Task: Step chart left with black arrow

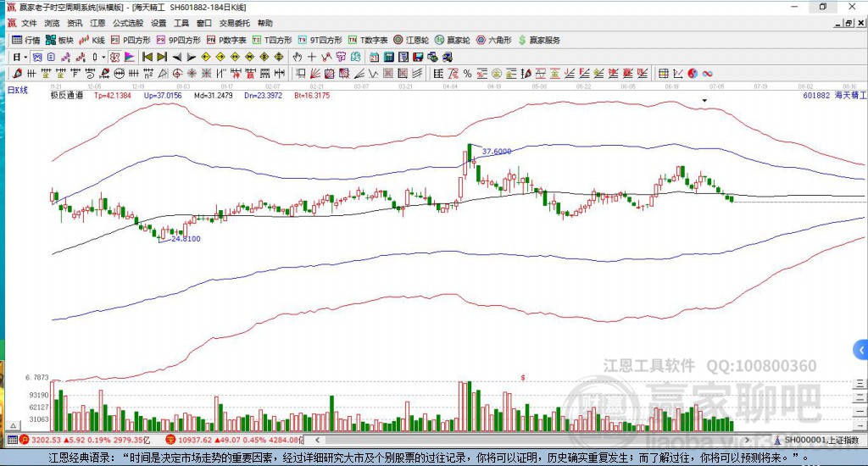Action: click(x=176, y=57)
